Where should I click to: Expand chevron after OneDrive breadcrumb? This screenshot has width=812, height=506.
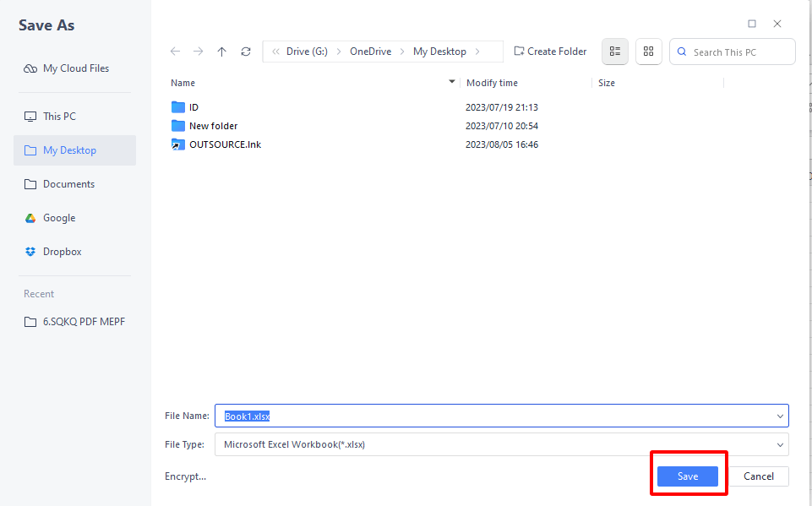[x=402, y=52]
